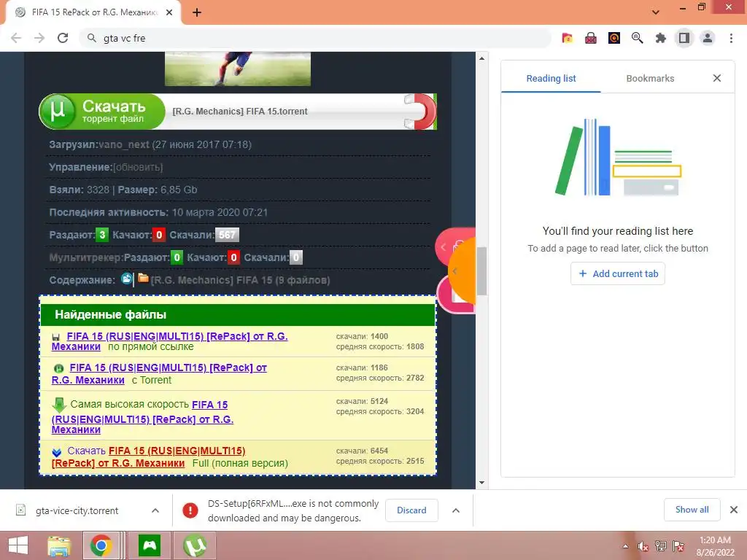Open the FIFA 15 RePack link с Torrent
Viewport: 747px width, 560px height.
click(159, 374)
